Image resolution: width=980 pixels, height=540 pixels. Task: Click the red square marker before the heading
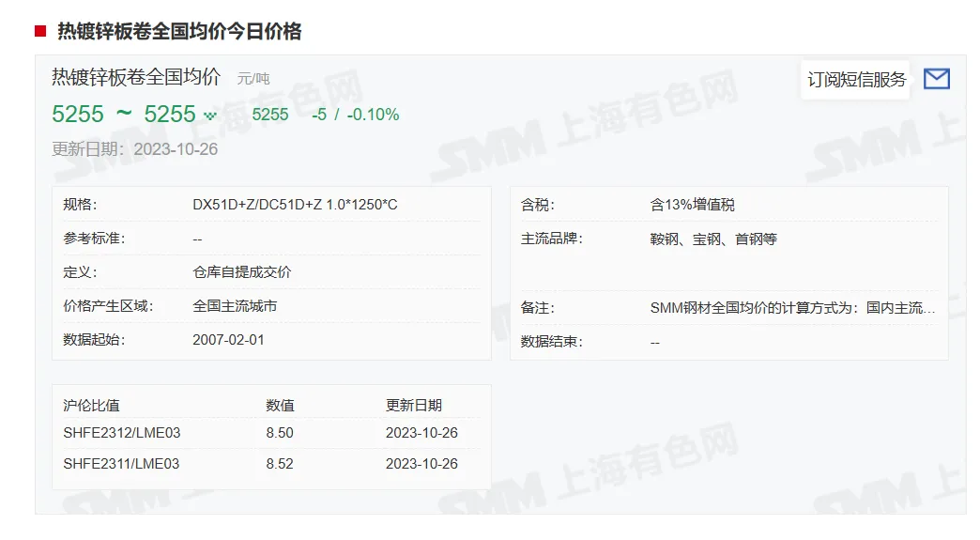tap(40, 32)
